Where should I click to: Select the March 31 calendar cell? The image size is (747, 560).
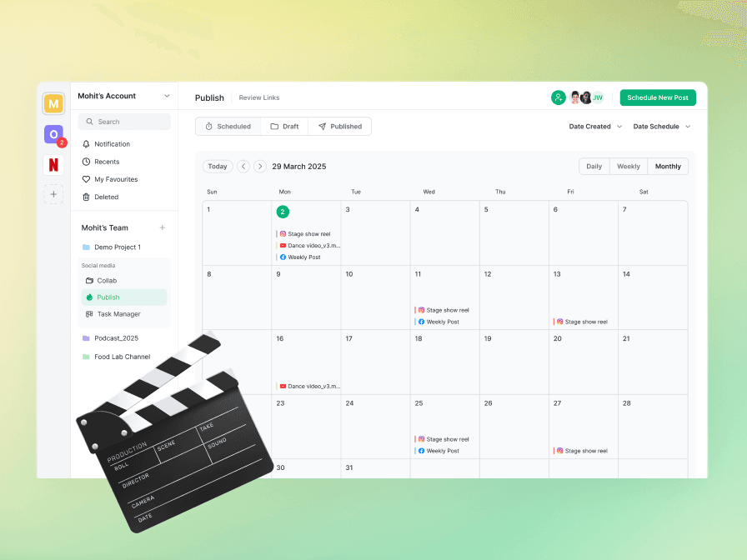tap(375, 468)
